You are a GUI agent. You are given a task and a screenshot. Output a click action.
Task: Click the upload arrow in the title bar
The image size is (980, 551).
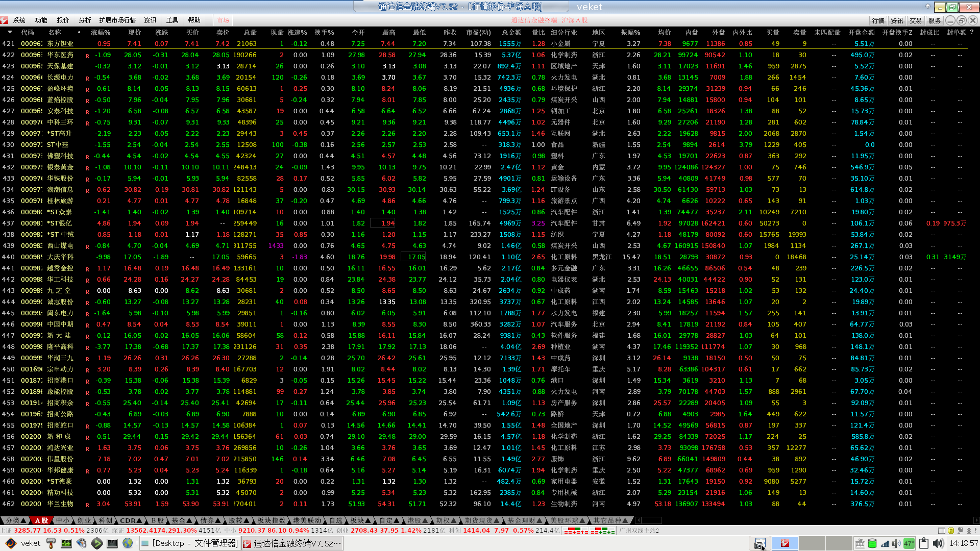[x=928, y=7]
